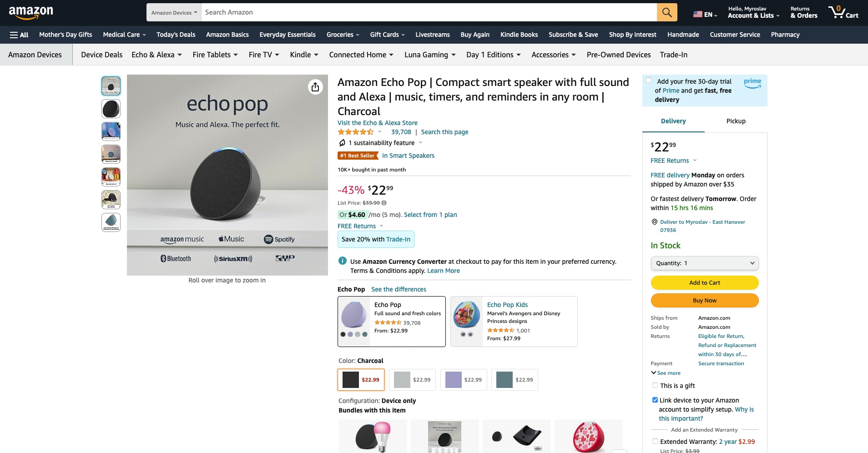Select the lavender color swatch
868x453 pixels.
pos(463,380)
